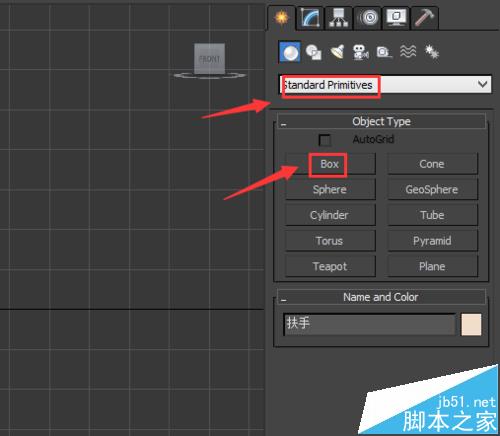Select the Space Warps category icon

(408, 52)
